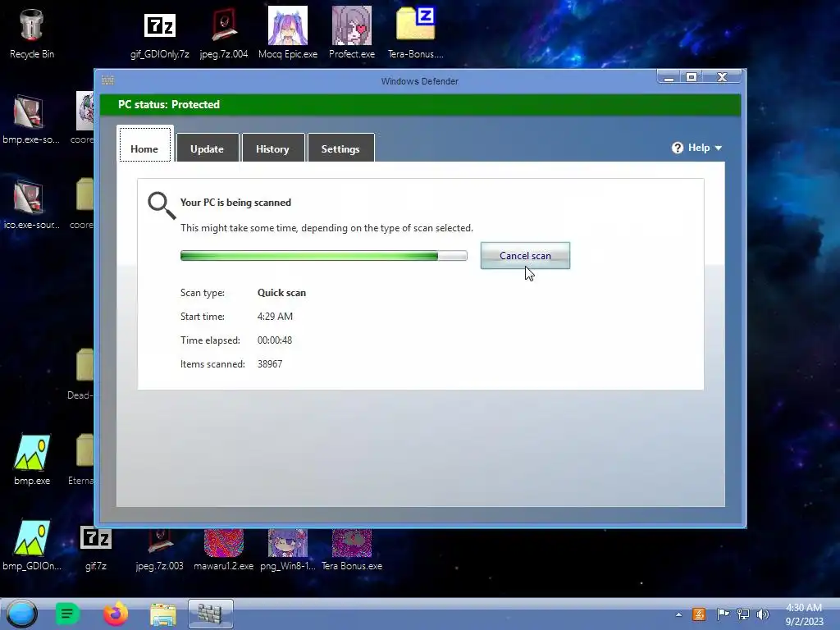Select png_Win8-1... desktop icon
The height and width of the screenshot is (630, 840).
[x=288, y=549]
